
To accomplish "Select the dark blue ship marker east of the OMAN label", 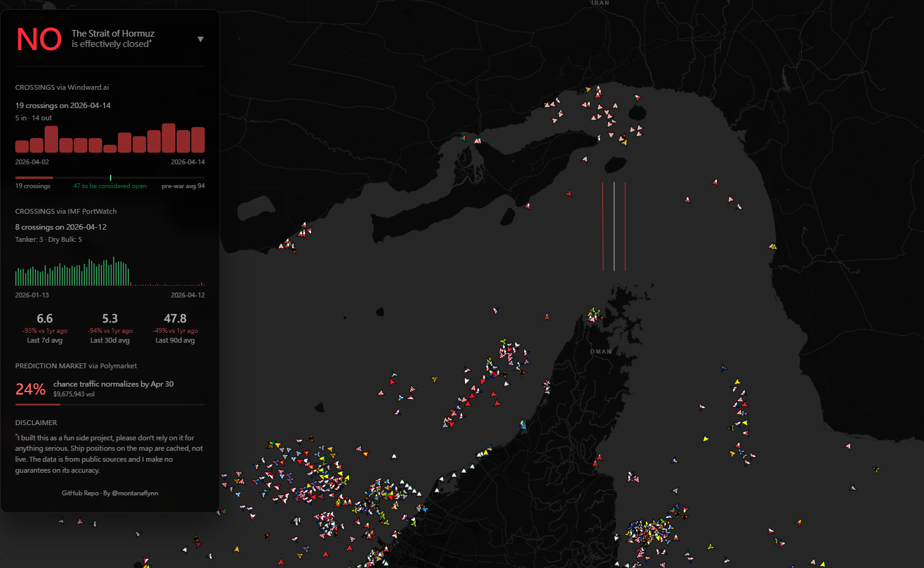I will tap(724, 368).
